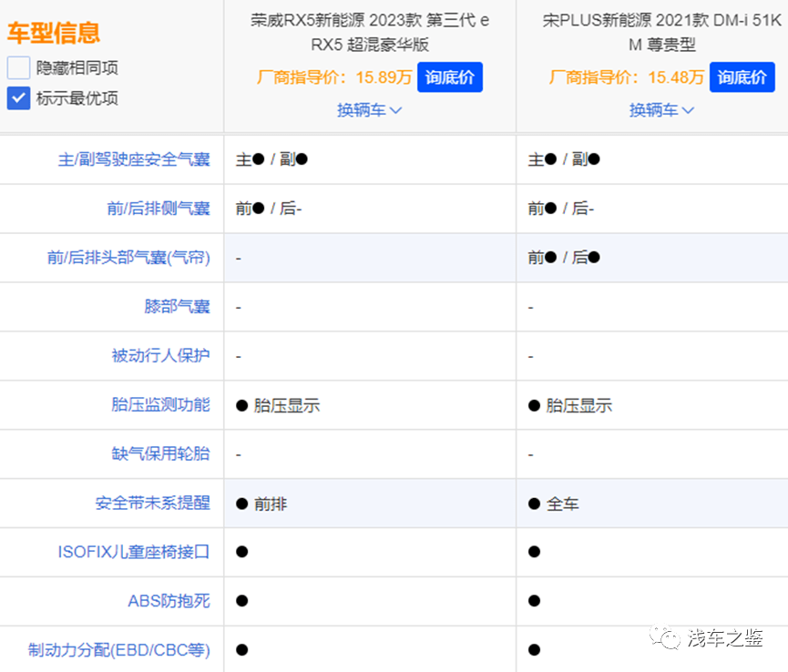Click 询底价 button for 宋PLUS
788x672 pixels.
point(742,77)
